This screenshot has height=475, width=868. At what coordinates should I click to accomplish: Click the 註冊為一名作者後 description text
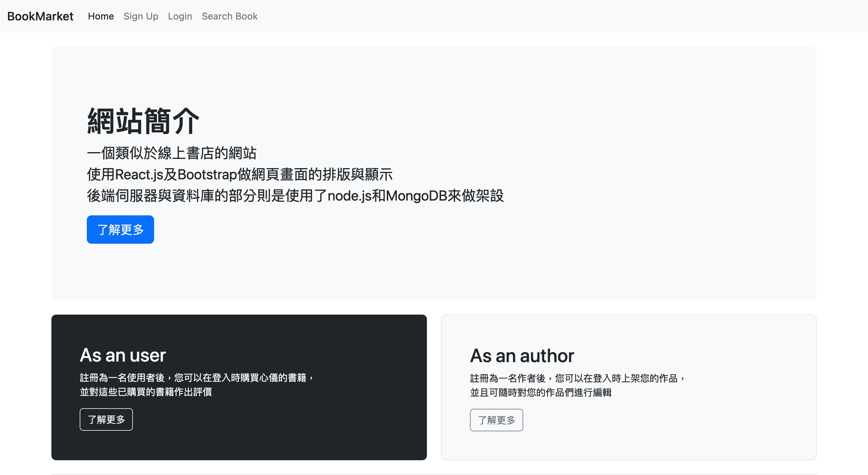[x=577, y=378]
